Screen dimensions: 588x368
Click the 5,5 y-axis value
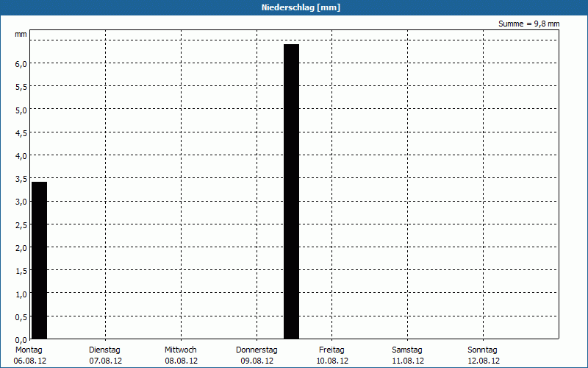(21, 87)
